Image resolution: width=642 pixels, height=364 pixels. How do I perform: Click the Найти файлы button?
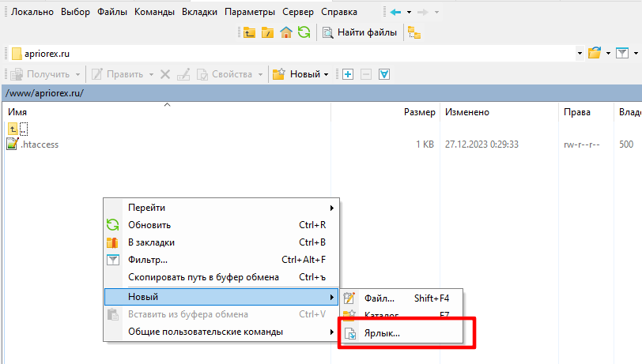click(361, 32)
